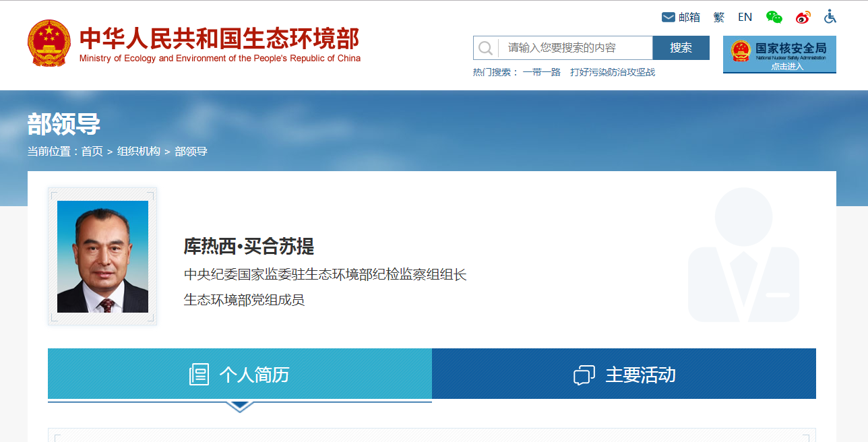Open the 国家核安全局 banner
Viewport: 868px width, 442px height.
(780, 54)
